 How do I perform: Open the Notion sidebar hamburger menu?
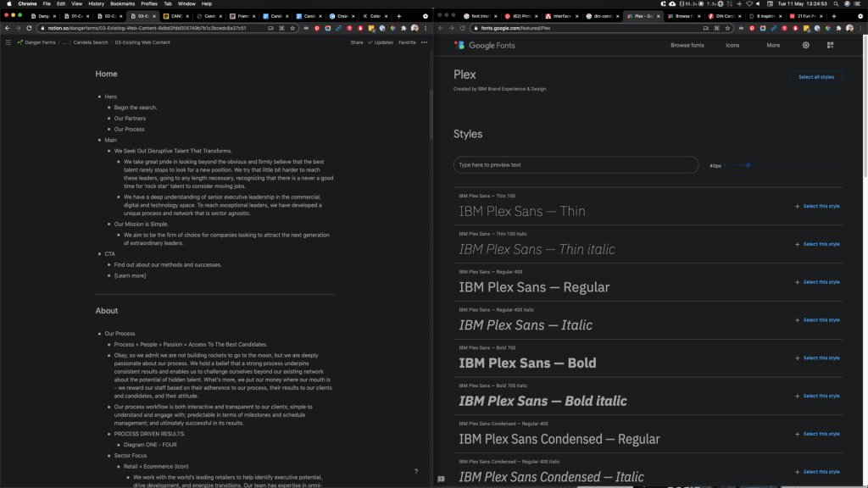point(8,42)
